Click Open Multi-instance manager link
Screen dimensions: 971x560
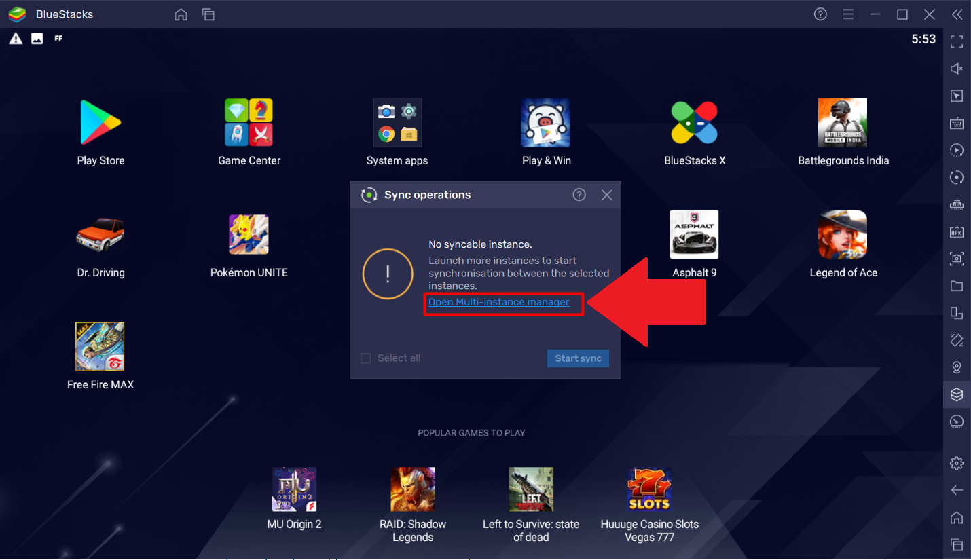tap(499, 302)
